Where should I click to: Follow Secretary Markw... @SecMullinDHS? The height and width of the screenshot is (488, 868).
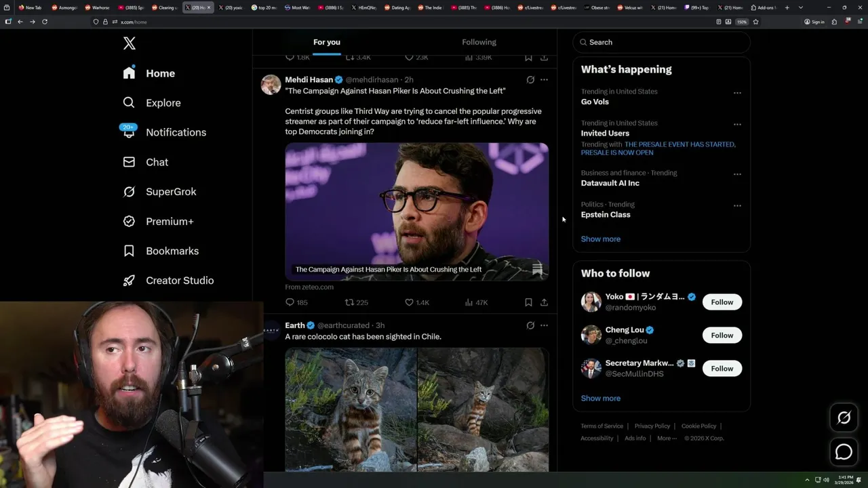point(722,369)
